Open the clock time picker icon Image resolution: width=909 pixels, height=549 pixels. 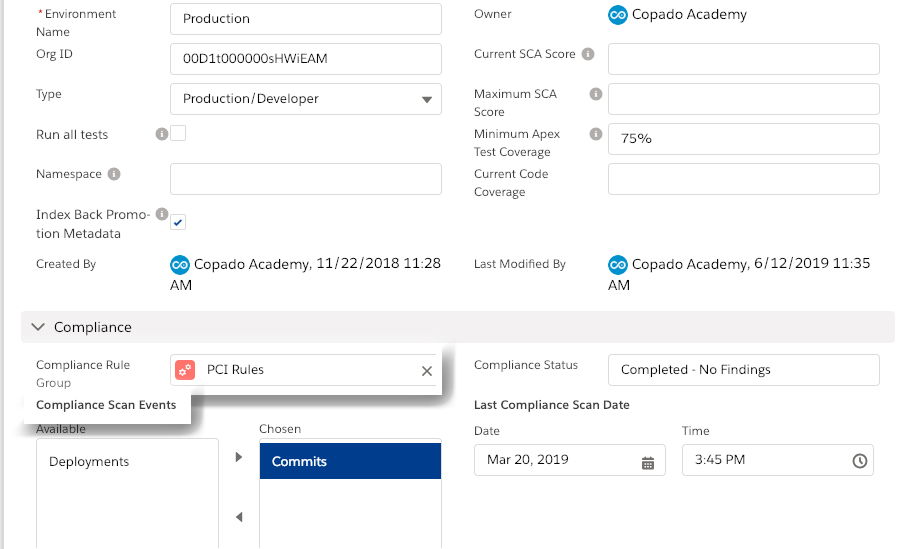coord(860,461)
